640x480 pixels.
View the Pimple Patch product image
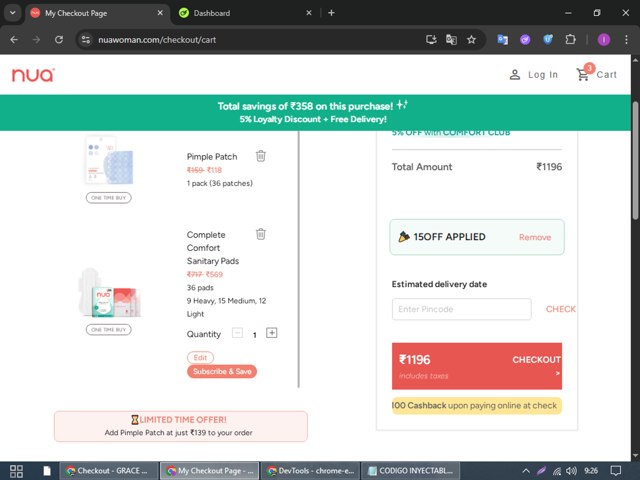coord(109,160)
